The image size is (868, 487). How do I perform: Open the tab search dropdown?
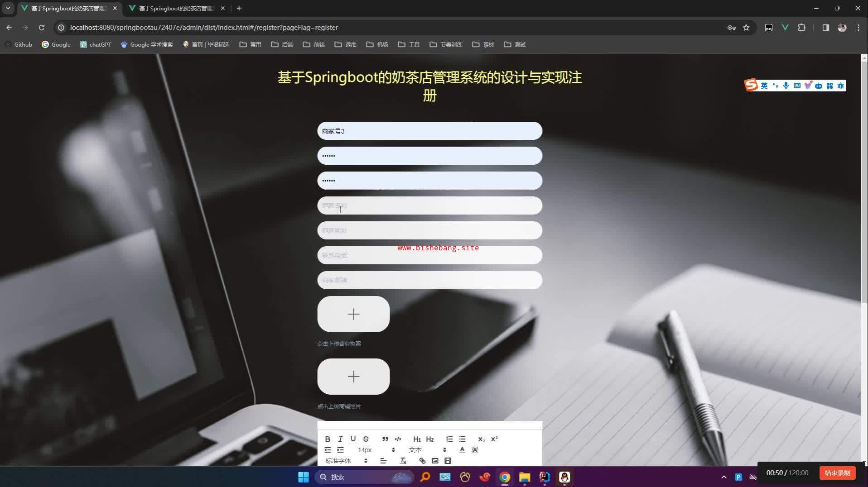click(8, 8)
